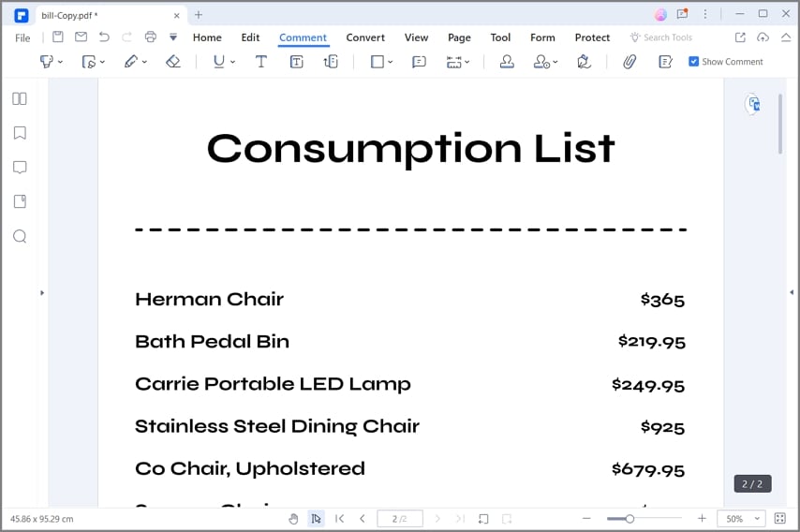Switch to the Page tab
This screenshot has width=800, height=532.
pos(459,37)
